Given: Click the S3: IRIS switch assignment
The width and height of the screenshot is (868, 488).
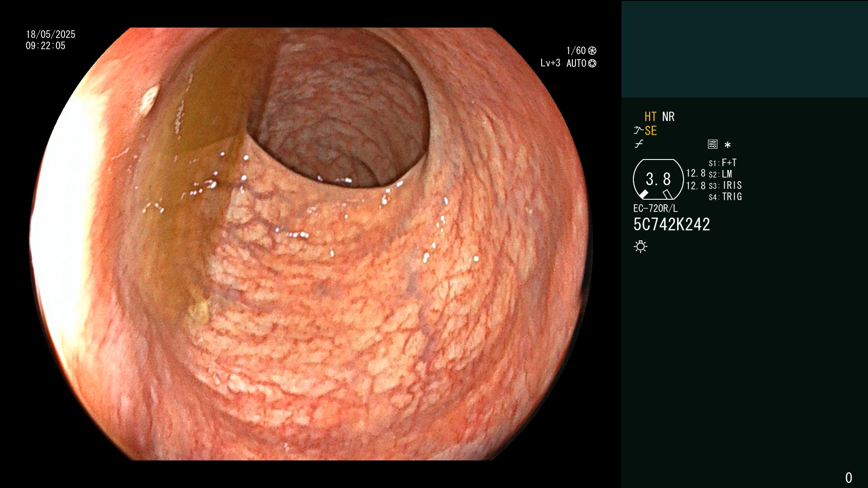Looking at the screenshot, I should pyautogui.click(x=725, y=185).
